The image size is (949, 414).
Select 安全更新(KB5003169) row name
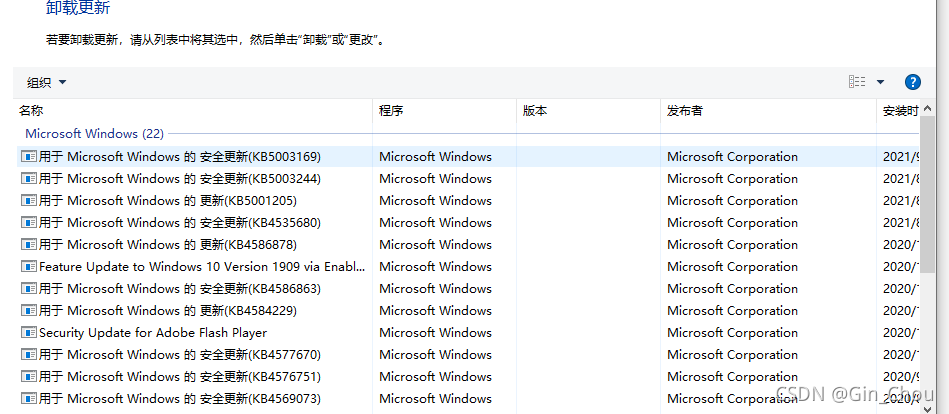[180, 157]
